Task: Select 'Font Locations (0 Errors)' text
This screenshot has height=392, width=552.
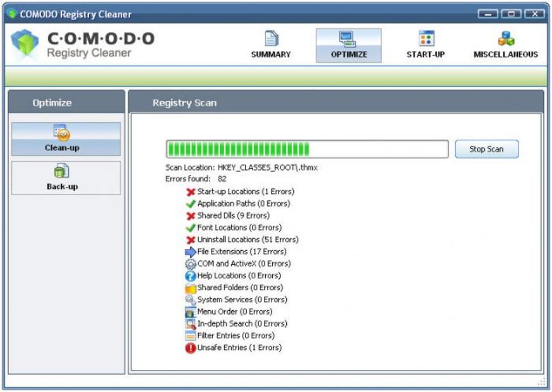Action: (239, 227)
